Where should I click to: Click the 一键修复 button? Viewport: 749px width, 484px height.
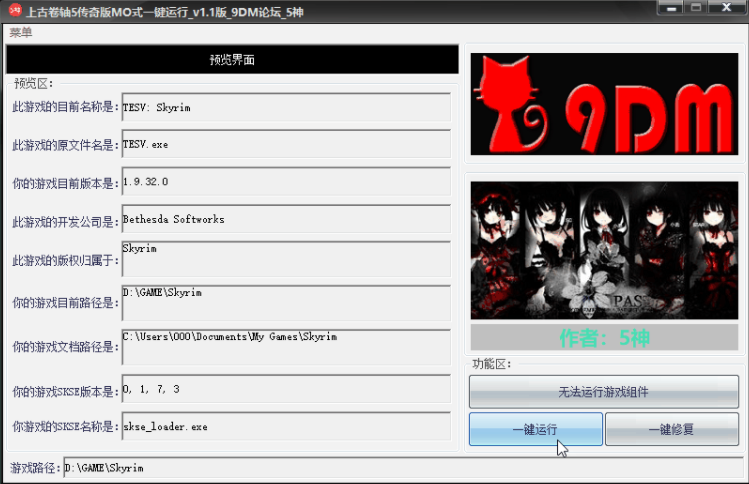point(672,429)
